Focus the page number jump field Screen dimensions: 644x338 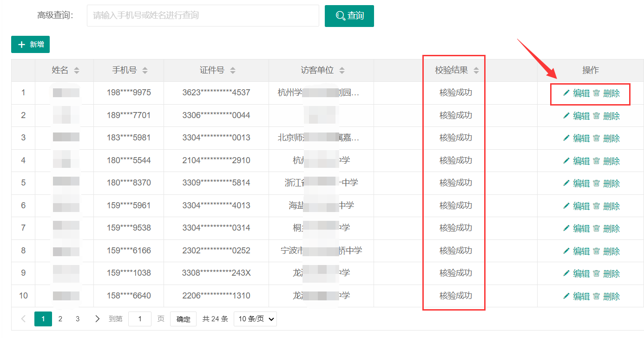(x=140, y=319)
